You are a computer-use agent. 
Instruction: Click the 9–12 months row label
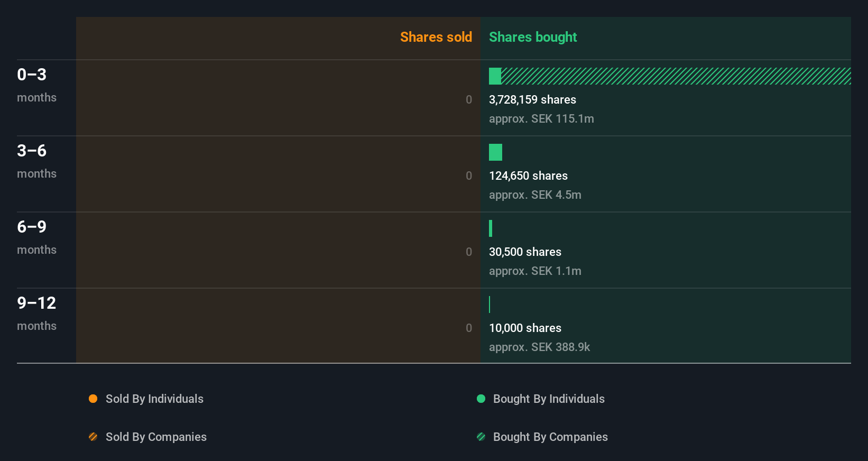coord(36,313)
